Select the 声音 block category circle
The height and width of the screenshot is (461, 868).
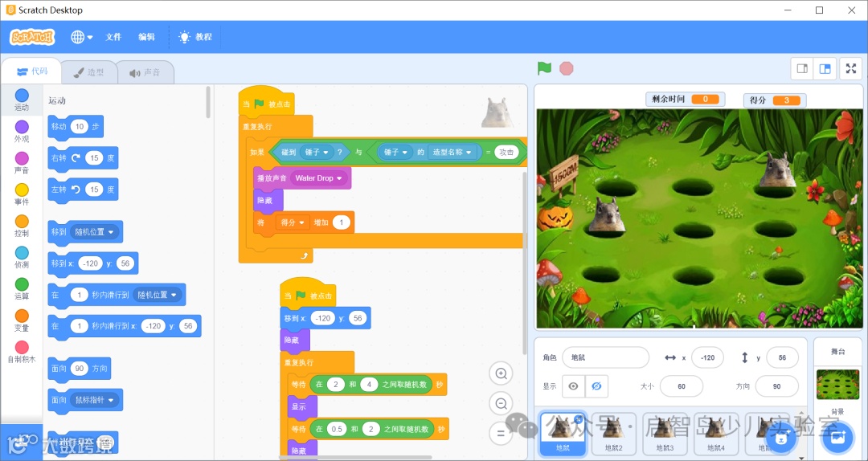[x=22, y=158]
